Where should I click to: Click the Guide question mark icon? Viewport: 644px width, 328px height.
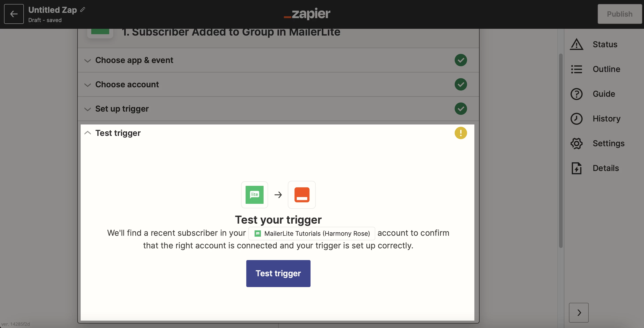point(577,94)
